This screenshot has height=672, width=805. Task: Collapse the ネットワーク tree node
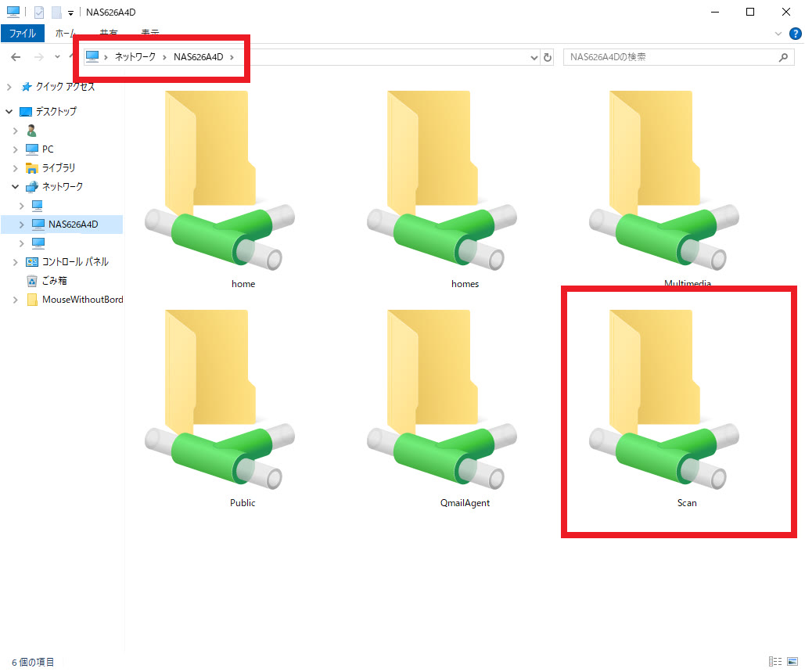[16, 187]
